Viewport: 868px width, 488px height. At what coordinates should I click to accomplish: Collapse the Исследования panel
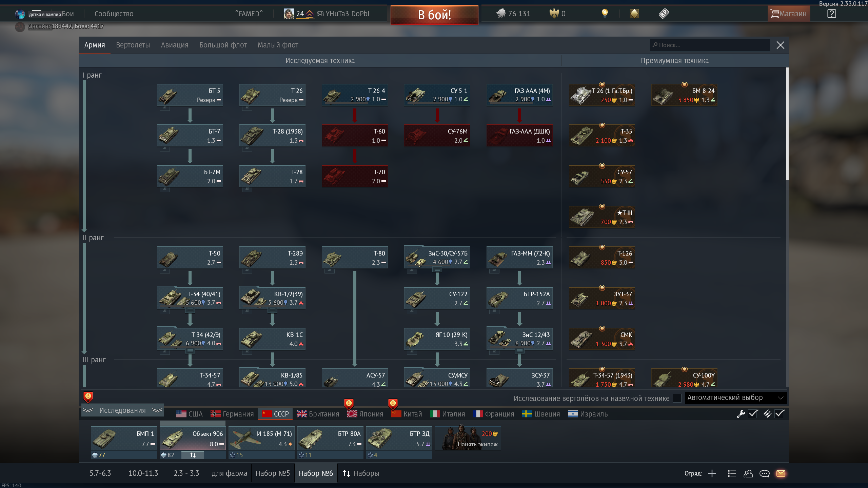tap(122, 410)
